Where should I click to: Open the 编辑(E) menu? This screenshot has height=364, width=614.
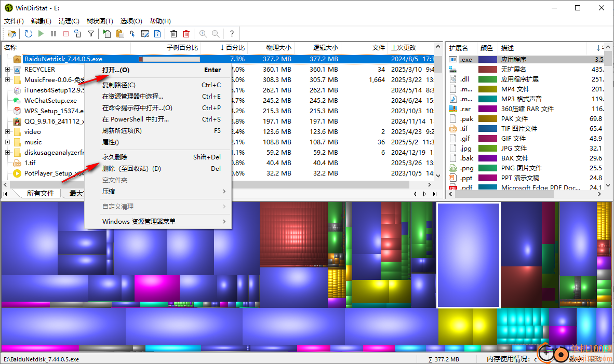[x=41, y=21]
